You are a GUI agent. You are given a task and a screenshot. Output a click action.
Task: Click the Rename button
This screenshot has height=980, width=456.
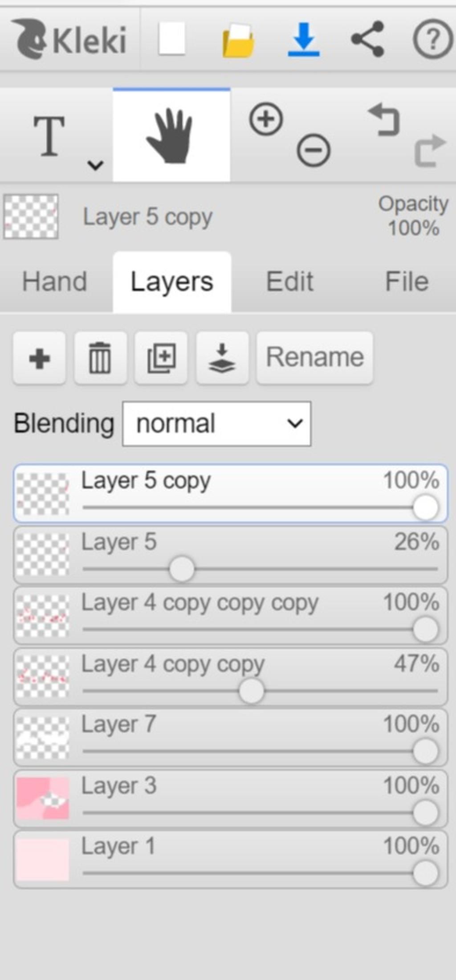click(x=315, y=358)
